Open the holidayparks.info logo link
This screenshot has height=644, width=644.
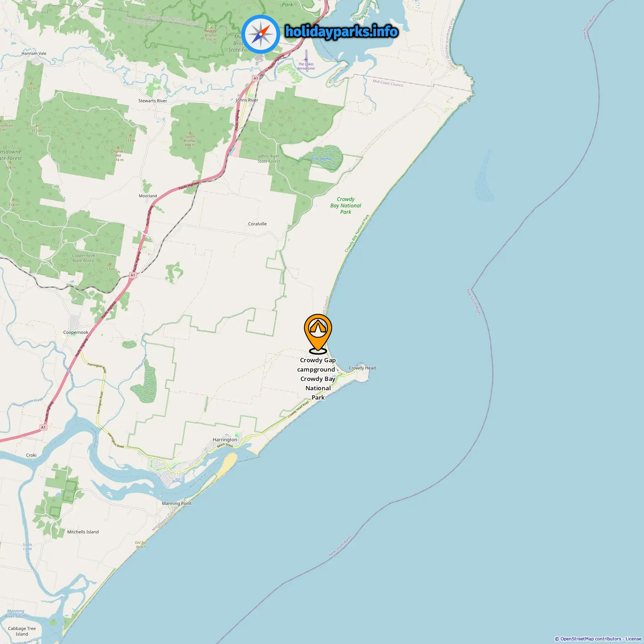(341, 32)
